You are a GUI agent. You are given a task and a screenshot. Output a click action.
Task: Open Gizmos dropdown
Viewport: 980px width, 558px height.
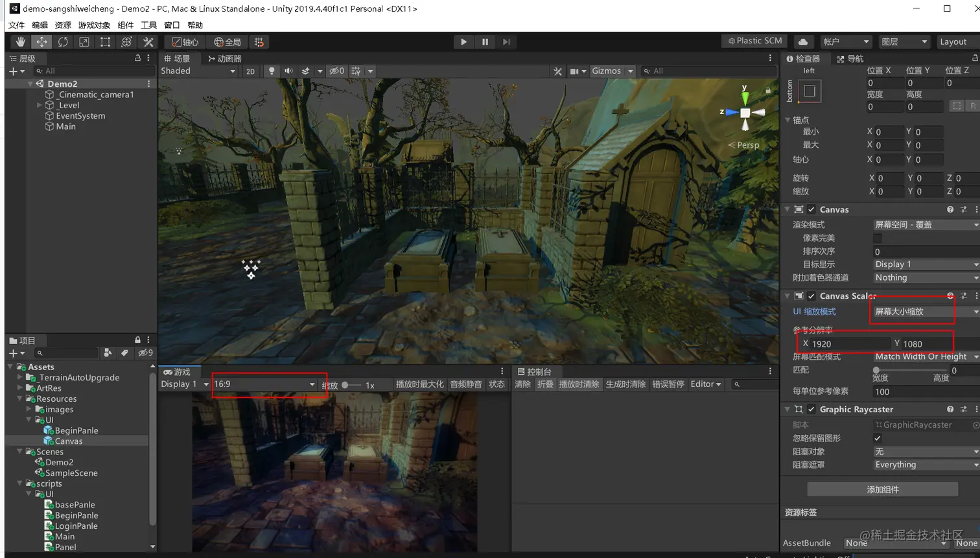(x=612, y=71)
